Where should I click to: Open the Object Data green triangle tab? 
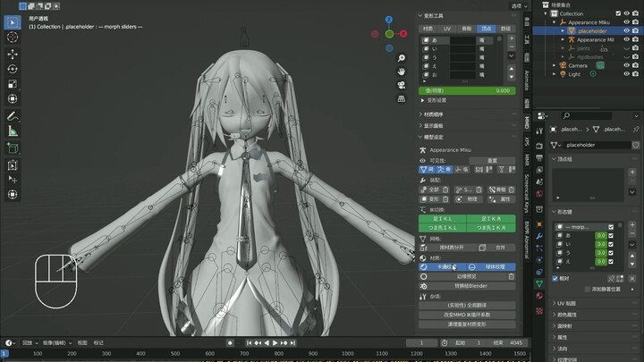[539, 283]
